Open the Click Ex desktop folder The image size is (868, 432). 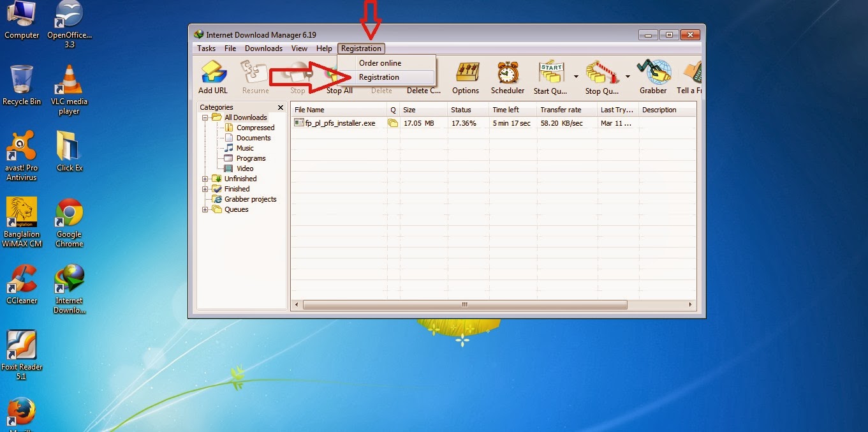tap(70, 152)
